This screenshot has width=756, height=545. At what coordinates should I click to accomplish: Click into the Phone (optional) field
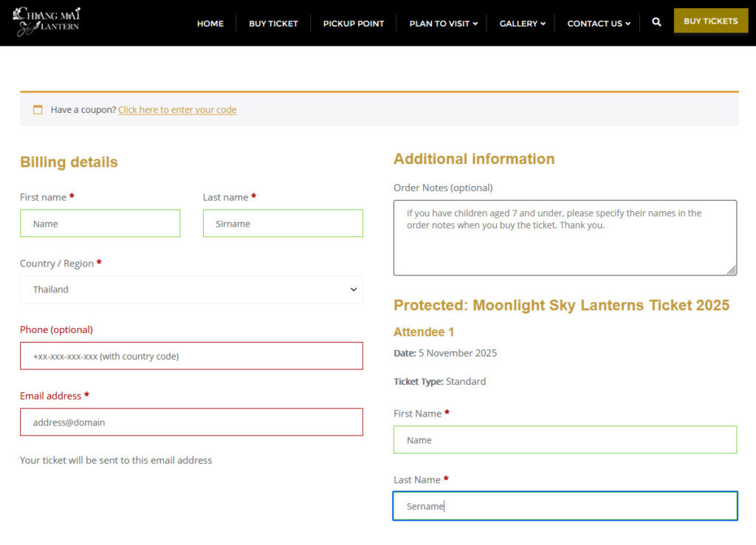(x=191, y=356)
